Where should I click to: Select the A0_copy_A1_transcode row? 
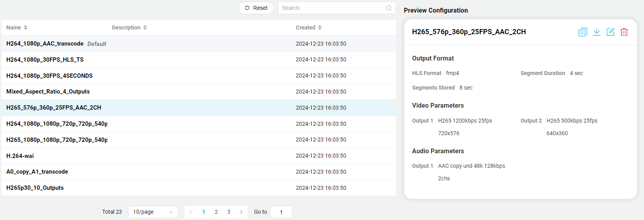coord(37,172)
